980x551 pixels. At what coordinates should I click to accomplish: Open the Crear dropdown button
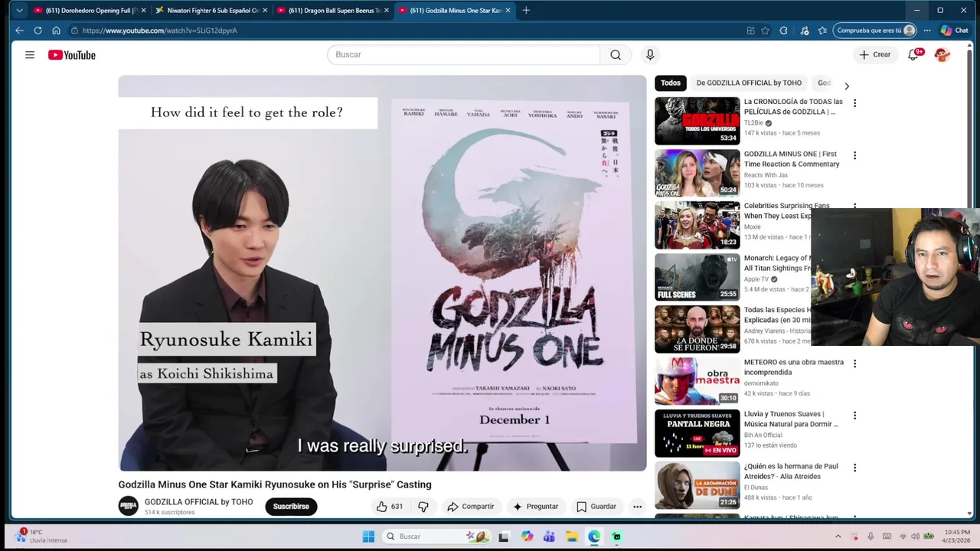coord(874,54)
